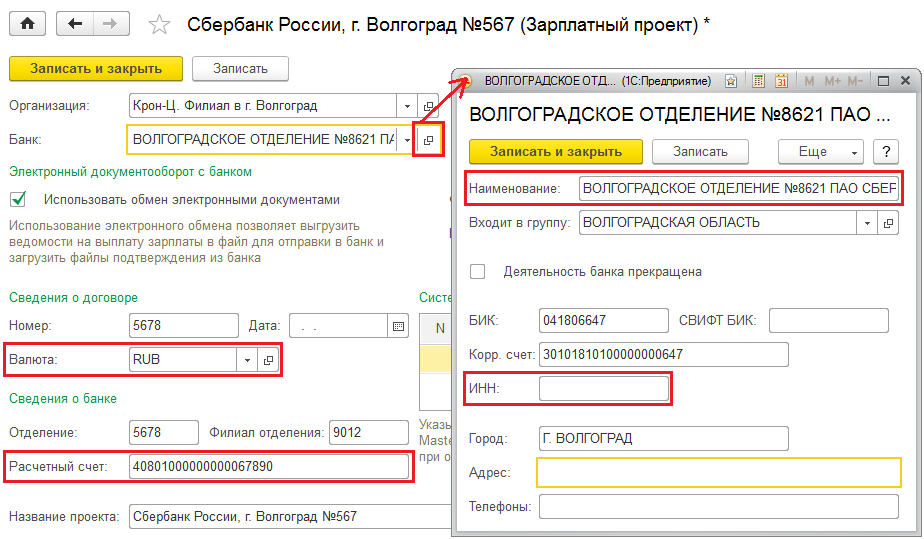The height and width of the screenshot is (539, 924).
Task: Click the Отделение field
Action: click(164, 433)
